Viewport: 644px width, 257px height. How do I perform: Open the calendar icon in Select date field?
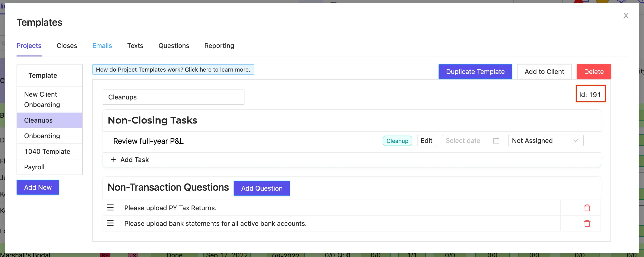pyautogui.click(x=496, y=141)
